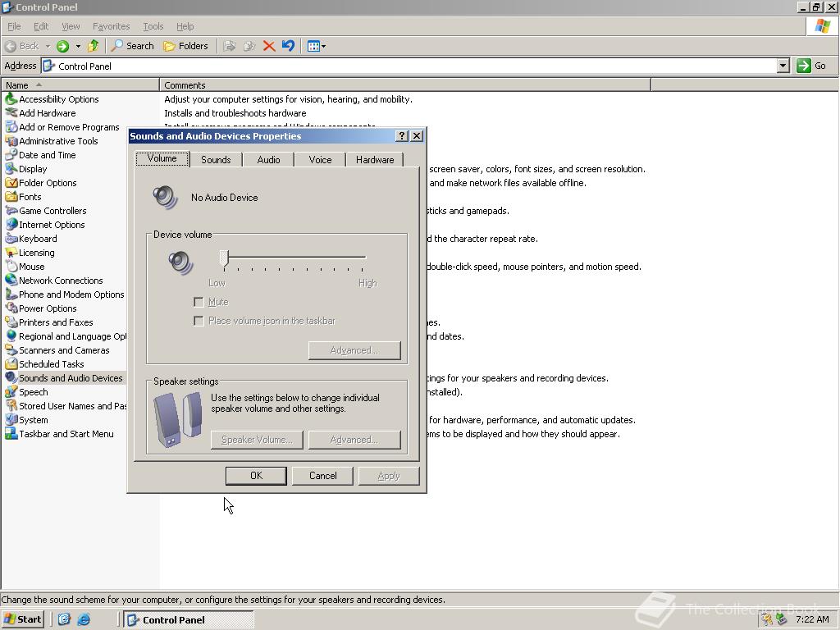
Task: Open Administrative Tools icon
Action: click(11, 141)
